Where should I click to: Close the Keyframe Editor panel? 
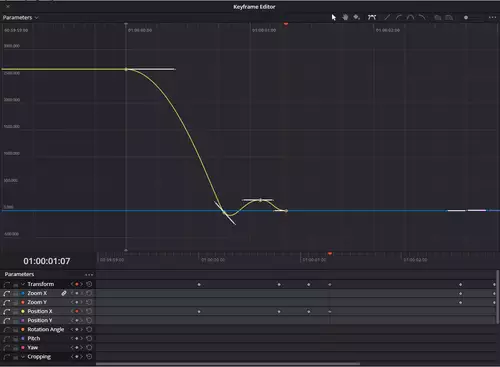[8, 6]
